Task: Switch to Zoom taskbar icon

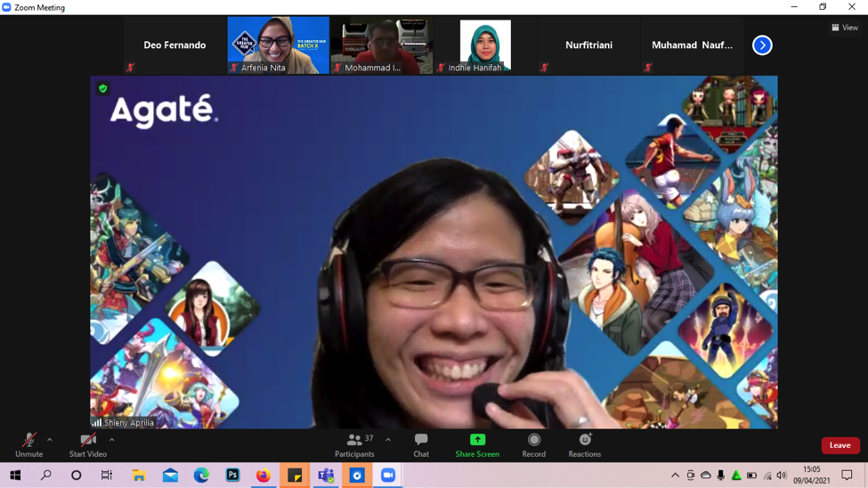Action: tap(388, 476)
